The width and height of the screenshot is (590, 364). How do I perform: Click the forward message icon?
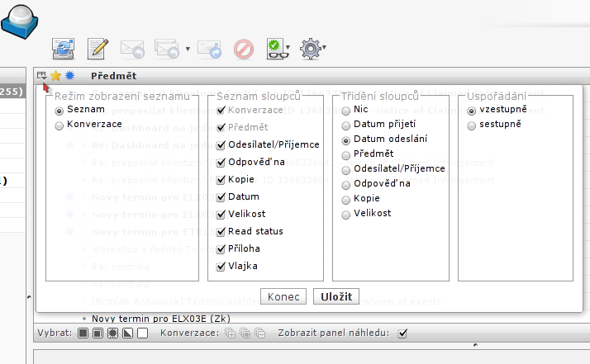pos(210,49)
